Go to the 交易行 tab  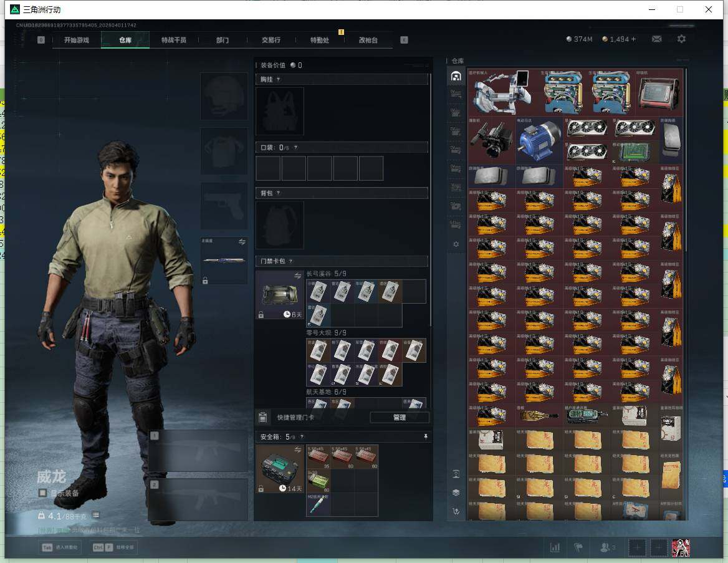[271, 40]
